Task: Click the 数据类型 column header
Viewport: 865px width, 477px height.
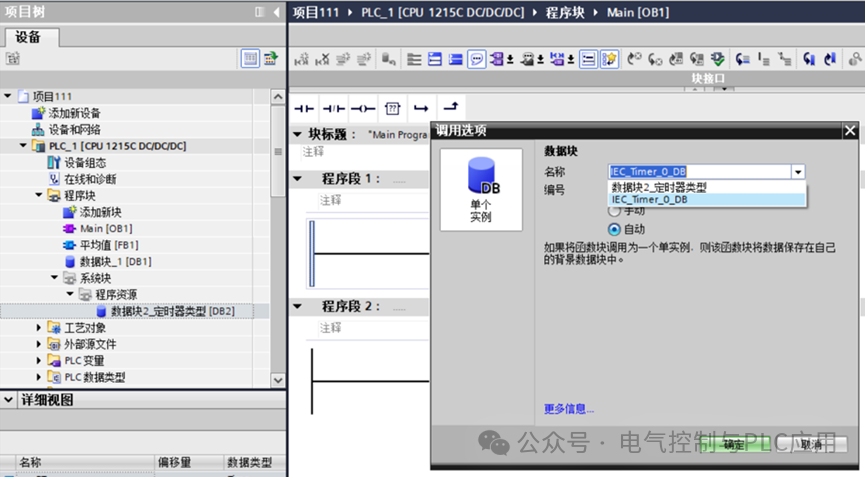Action: (x=249, y=462)
